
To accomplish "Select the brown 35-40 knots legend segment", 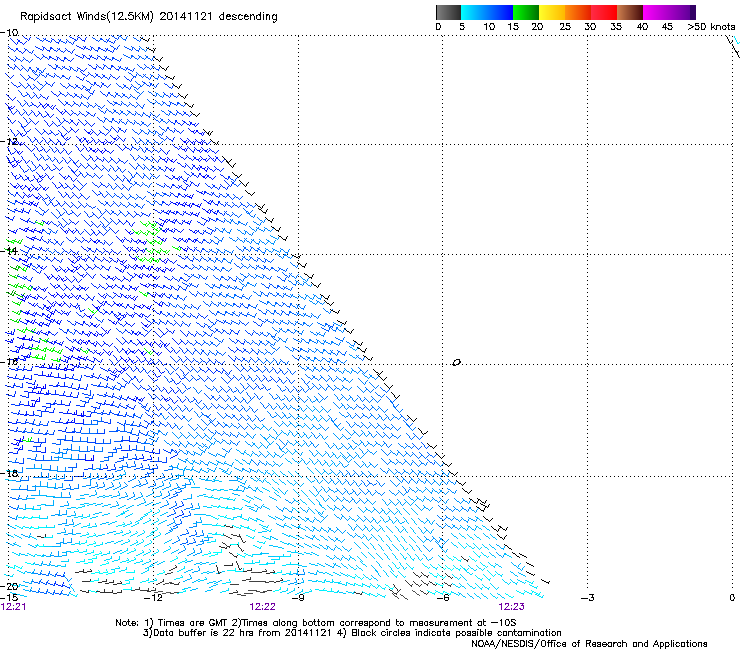I will (630, 12).
